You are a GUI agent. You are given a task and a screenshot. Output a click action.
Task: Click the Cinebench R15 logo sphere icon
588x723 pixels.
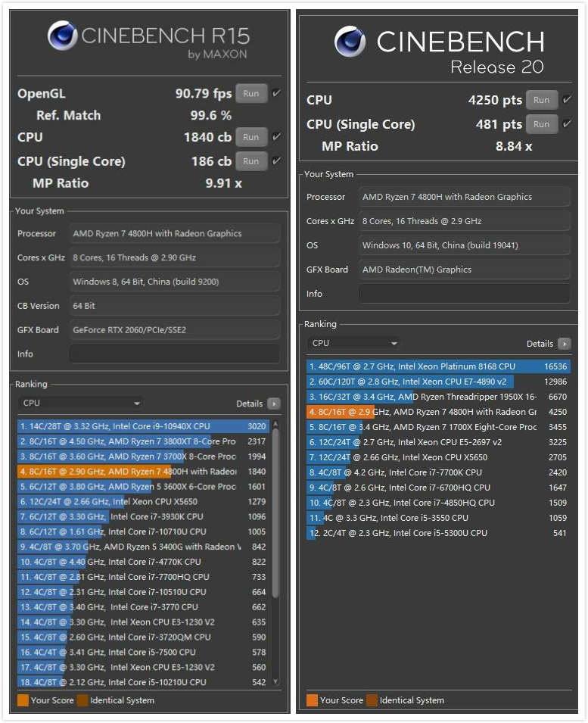click(x=62, y=36)
